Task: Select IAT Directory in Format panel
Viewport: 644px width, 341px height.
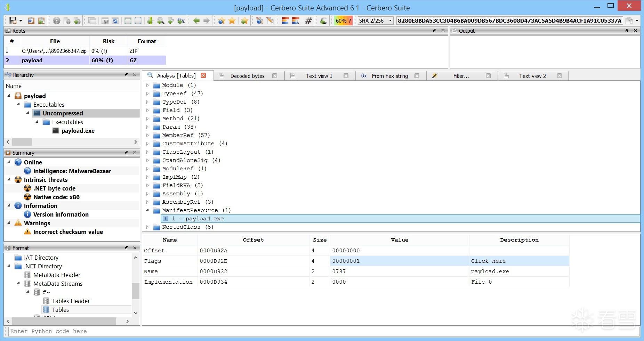Action: coord(41,258)
